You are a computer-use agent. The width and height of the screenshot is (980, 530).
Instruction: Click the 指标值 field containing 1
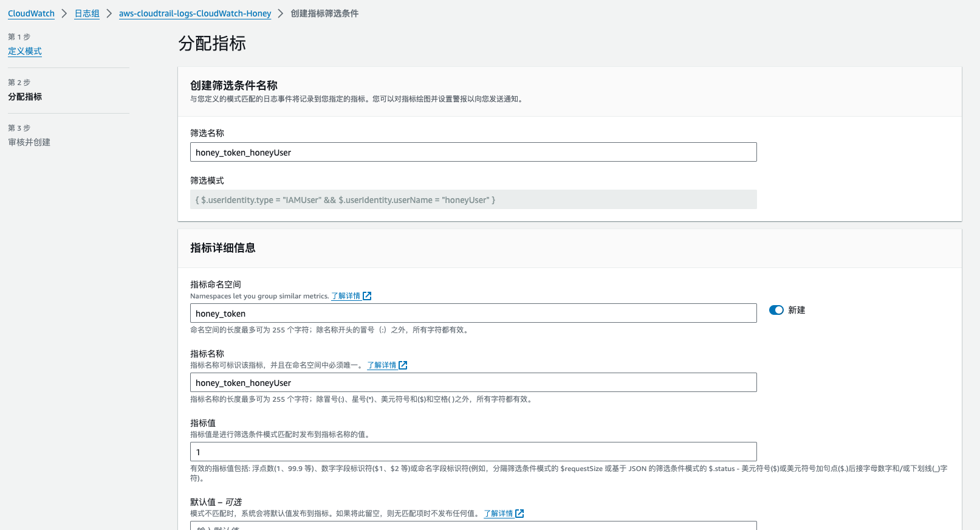tap(473, 452)
